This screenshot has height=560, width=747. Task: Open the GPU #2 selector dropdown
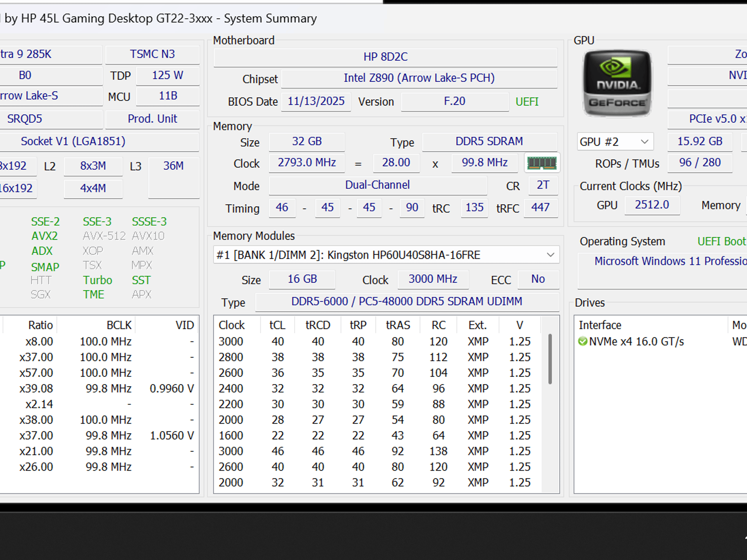point(615,142)
